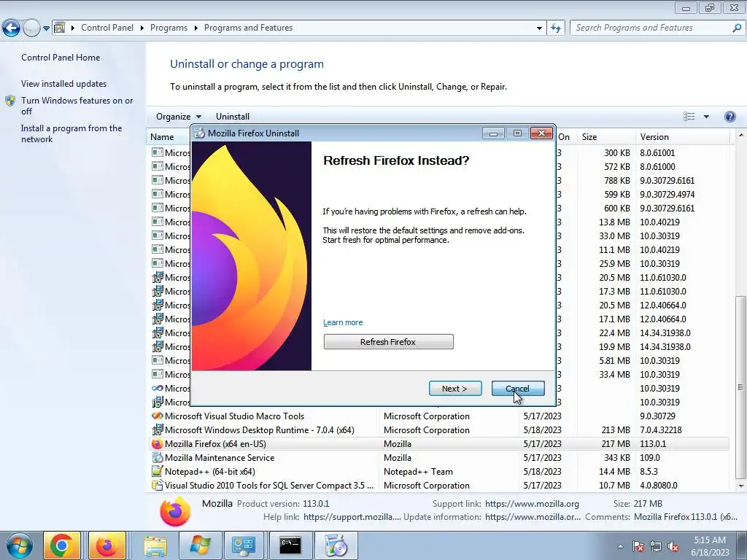Click the Mozilla Firefox row icon
This screenshot has height=560, width=747.
(x=157, y=444)
